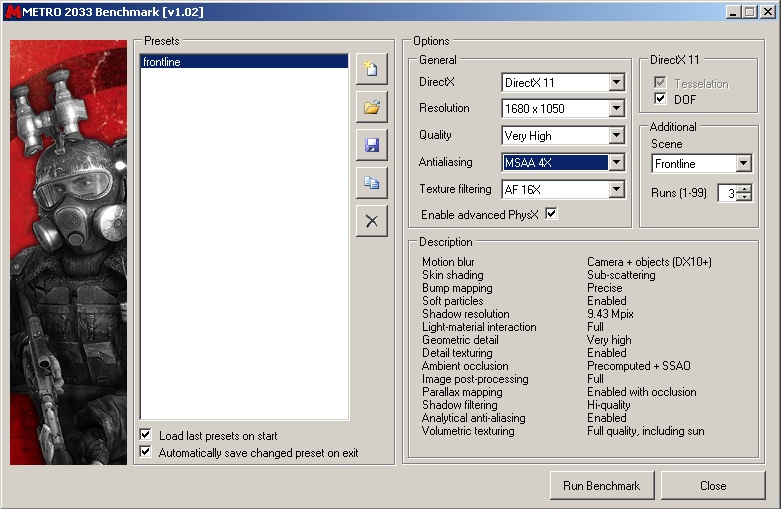Click the Close button
This screenshot has height=509, width=781.
[x=713, y=486]
